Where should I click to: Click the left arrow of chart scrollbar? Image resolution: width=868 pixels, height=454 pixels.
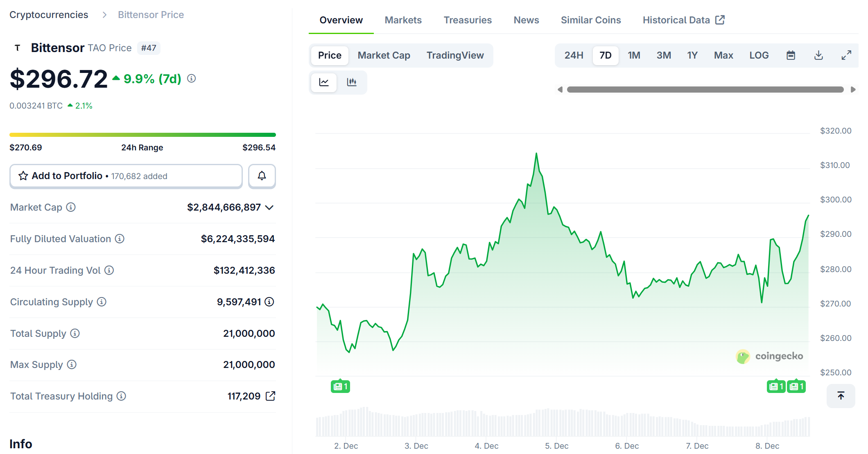click(560, 90)
